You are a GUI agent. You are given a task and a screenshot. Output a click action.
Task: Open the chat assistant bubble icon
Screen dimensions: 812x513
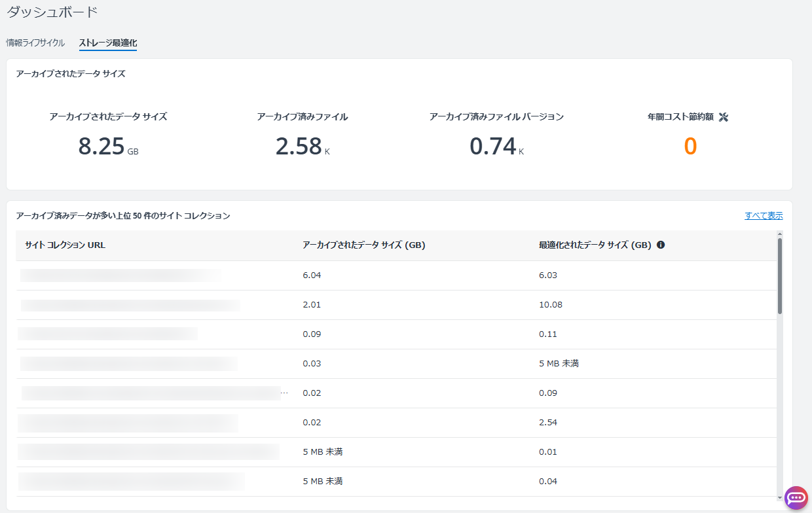coord(796,498)
